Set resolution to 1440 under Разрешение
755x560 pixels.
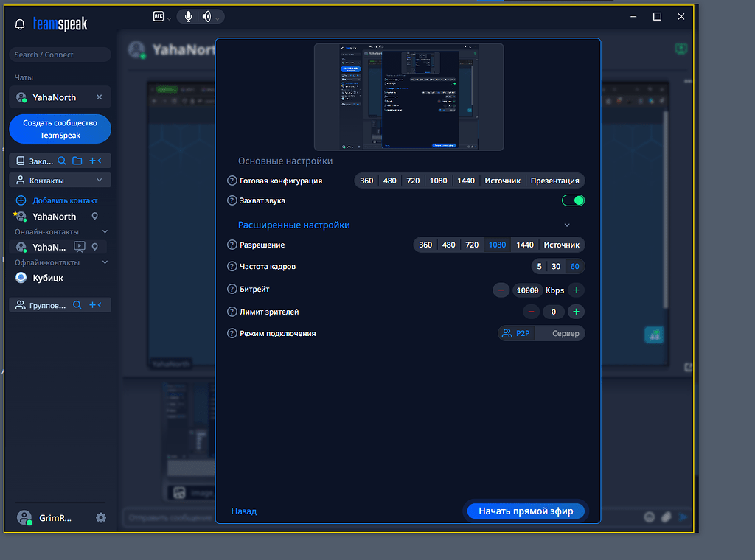click(525, 245)
